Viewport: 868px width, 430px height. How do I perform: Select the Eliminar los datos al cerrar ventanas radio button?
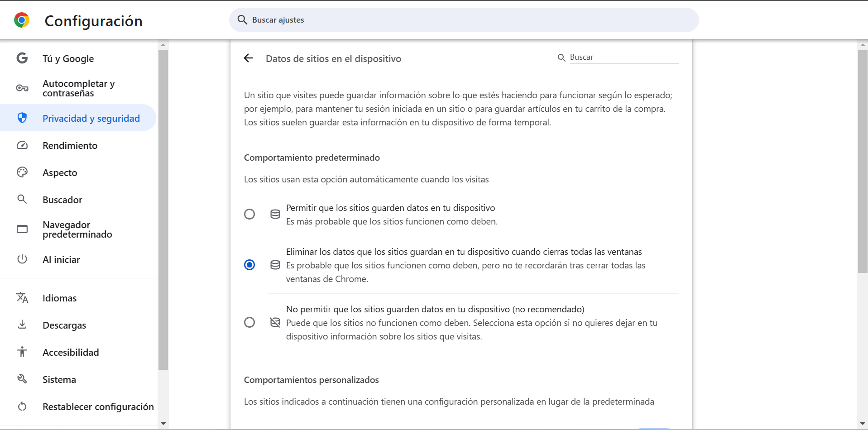(249, 265)
